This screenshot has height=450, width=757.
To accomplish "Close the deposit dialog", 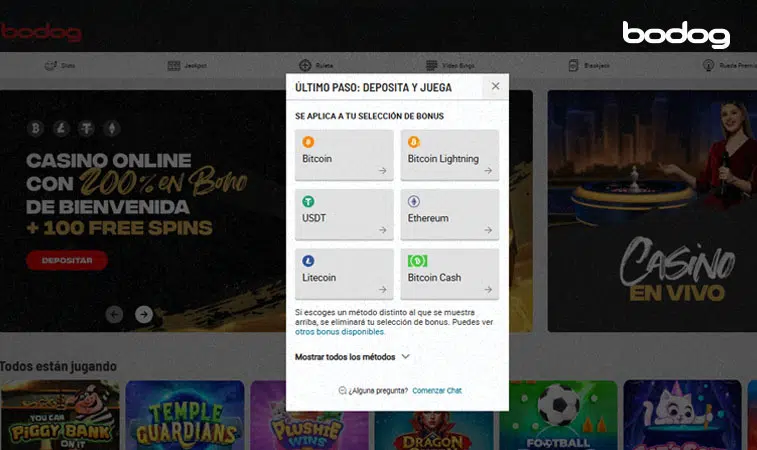I will tap(495, 87).
